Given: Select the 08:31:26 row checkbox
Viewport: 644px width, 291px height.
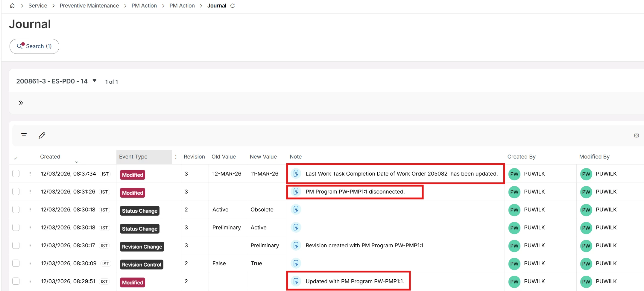Looking at the screenshot, I should [16, 191].
